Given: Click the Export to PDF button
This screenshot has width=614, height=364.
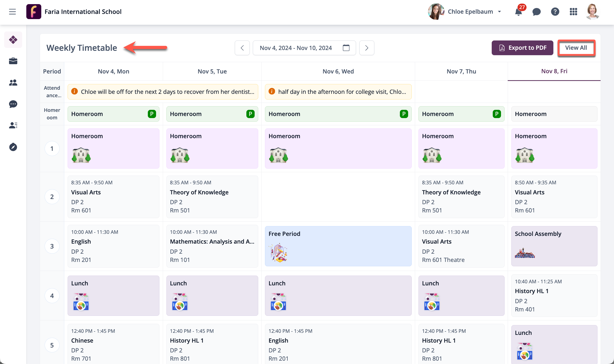Looking at the screenshot, I should click(522, 48).
